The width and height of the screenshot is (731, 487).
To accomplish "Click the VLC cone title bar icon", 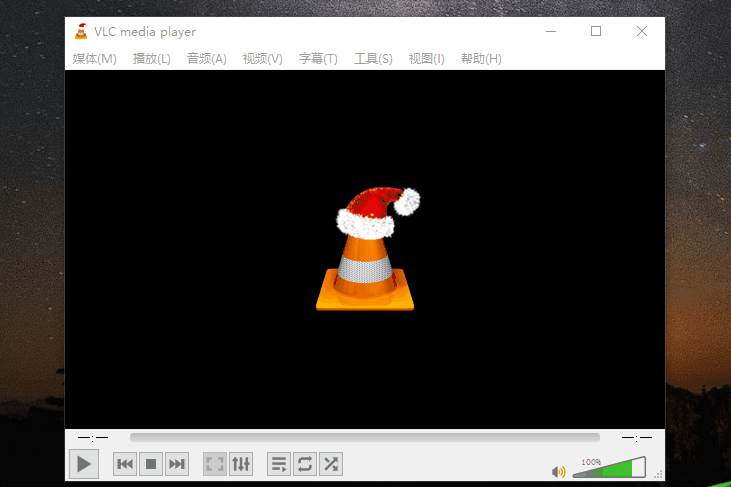I will [x=81, y=31].
